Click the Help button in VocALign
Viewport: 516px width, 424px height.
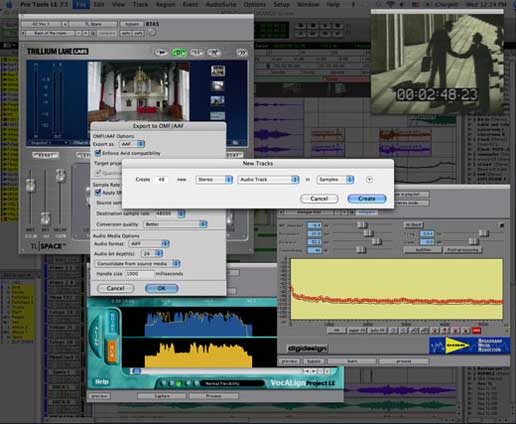tap(102, 382)
